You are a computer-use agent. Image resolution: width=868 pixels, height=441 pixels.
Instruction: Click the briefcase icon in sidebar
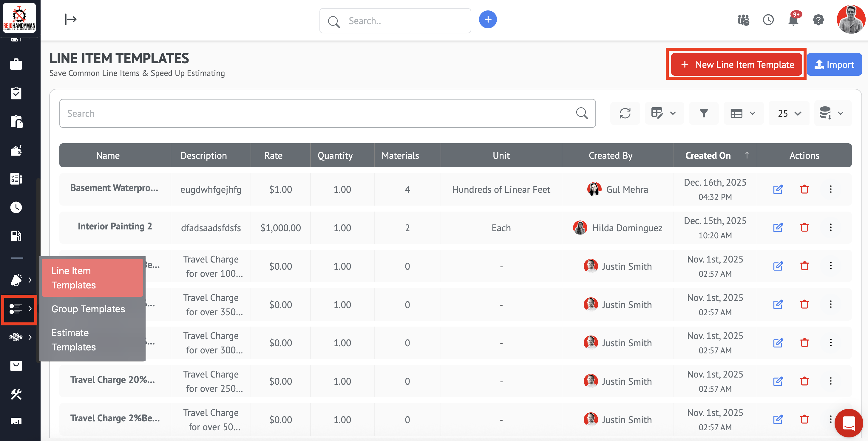[16, 64]
